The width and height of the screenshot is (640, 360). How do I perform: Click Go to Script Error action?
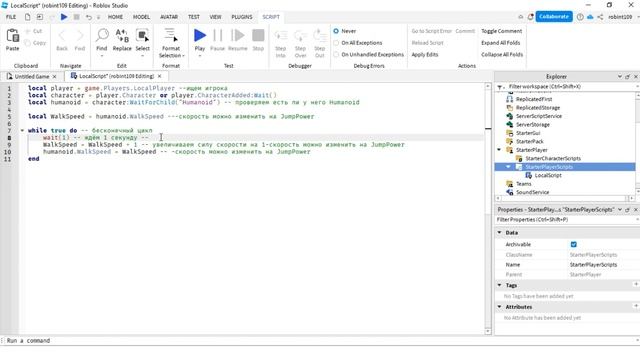(x=431, y=31)
